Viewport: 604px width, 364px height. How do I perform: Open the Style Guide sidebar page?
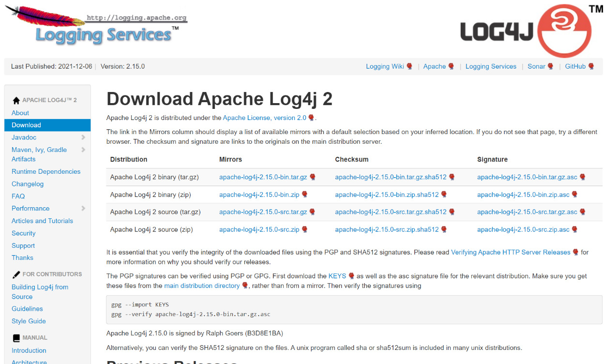[x=29, y=321]
